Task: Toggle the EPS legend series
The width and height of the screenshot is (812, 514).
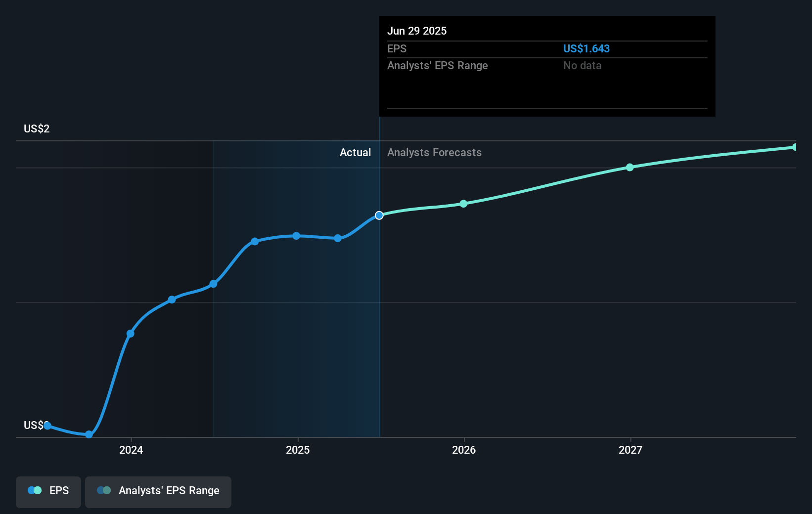Action: [x=48, y=491]
